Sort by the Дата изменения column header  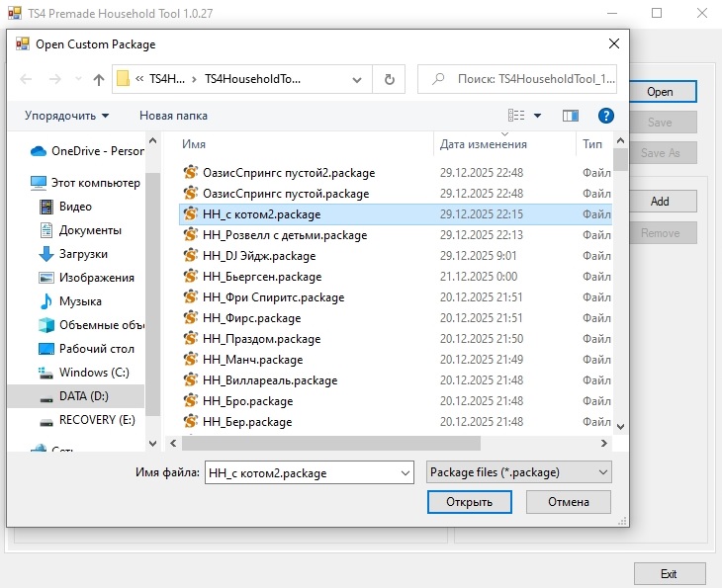(484, 144)
